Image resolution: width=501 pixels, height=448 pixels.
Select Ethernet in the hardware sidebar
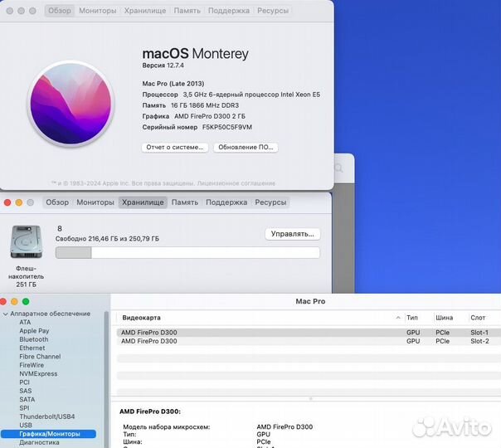(32, 348)
